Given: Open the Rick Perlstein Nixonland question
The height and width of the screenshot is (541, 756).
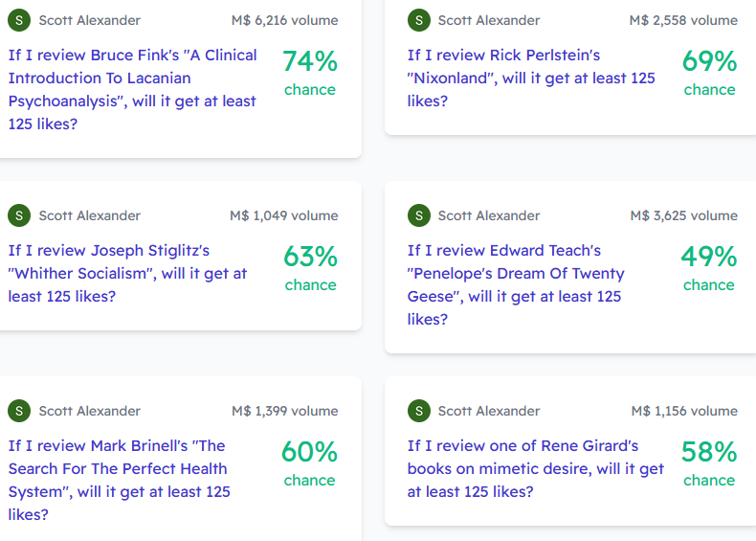Looking at the screenshot, I should [x=531, y=78].
